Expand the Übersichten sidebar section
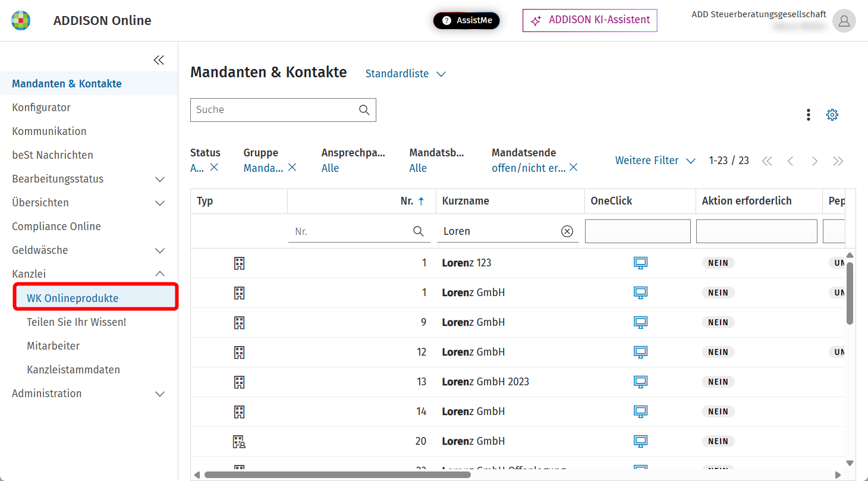 click(x=159, y=203)
